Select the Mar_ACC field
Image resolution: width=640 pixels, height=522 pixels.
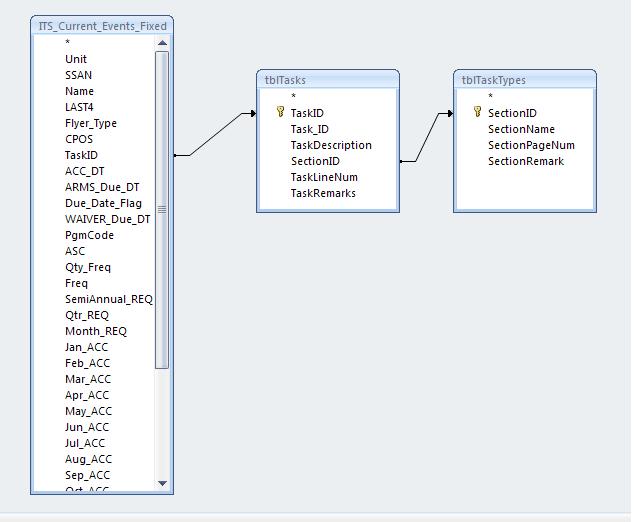88,379
